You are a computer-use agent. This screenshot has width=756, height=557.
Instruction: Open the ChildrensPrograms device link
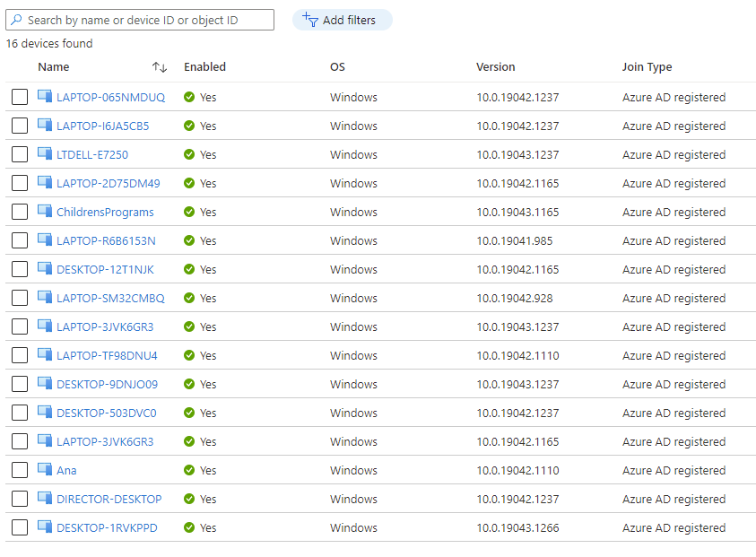(105, 213)
